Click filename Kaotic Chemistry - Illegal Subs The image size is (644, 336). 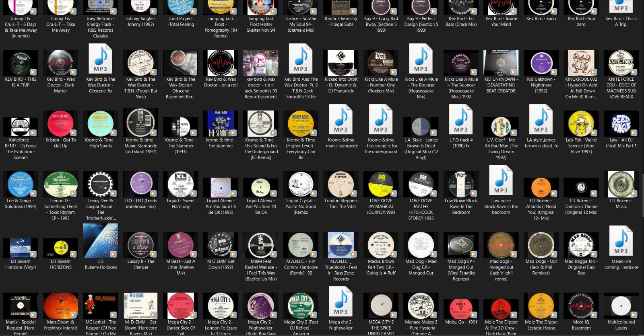pos(341,21)
